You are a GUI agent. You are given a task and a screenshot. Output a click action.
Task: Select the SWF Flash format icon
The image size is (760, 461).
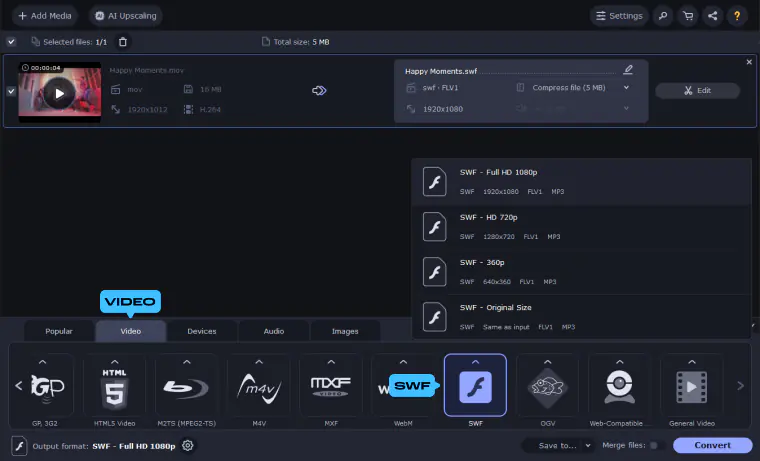(475, 386)
